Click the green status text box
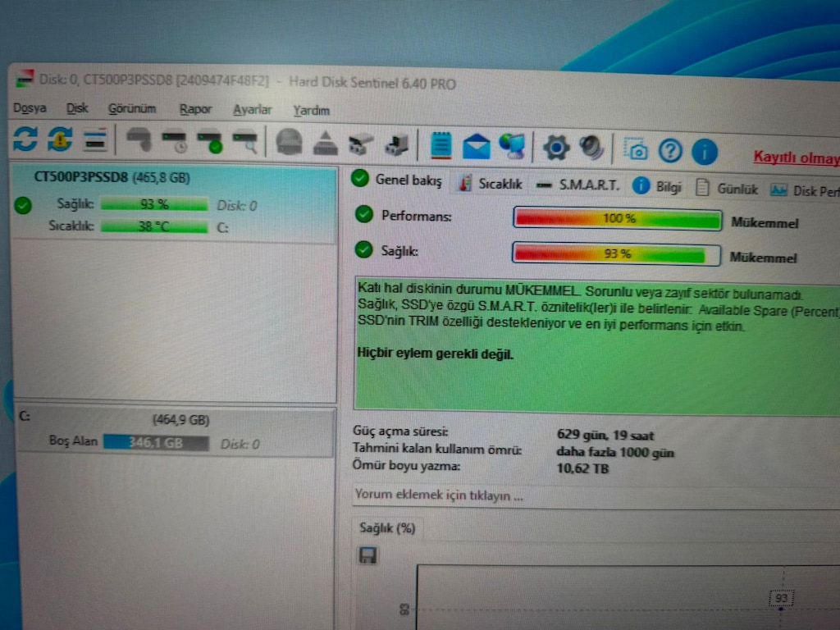840x630 pixels. (x=597, y=346)
